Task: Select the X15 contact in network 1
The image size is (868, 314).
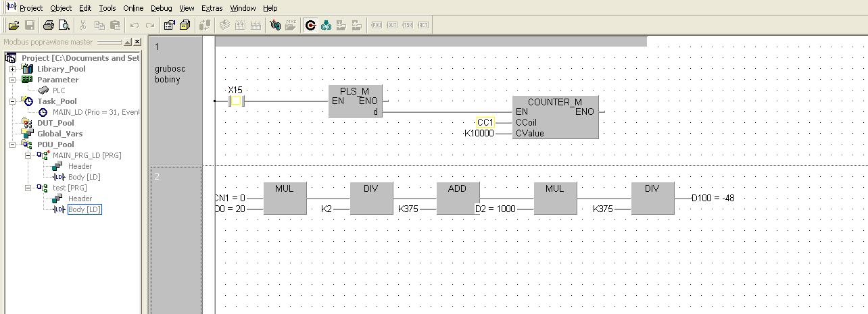Action: tap(235, 101)
